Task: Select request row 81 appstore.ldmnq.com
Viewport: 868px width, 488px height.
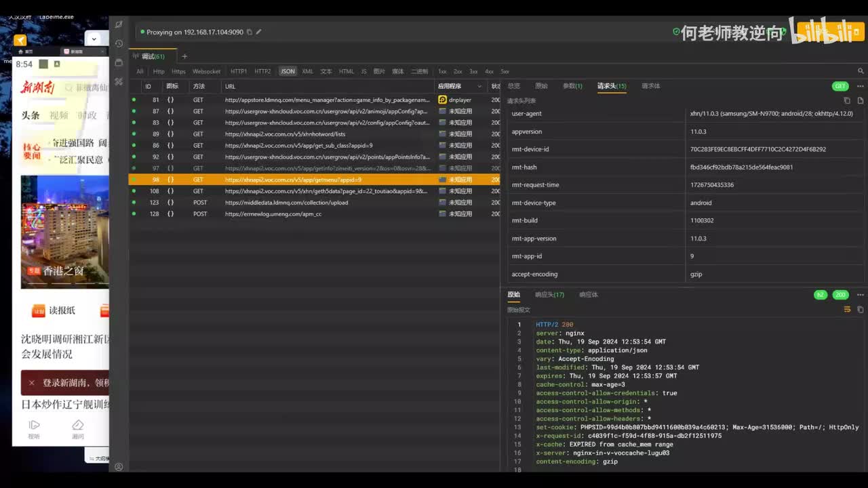Action: pyautogui.click(x=315, y=100)
